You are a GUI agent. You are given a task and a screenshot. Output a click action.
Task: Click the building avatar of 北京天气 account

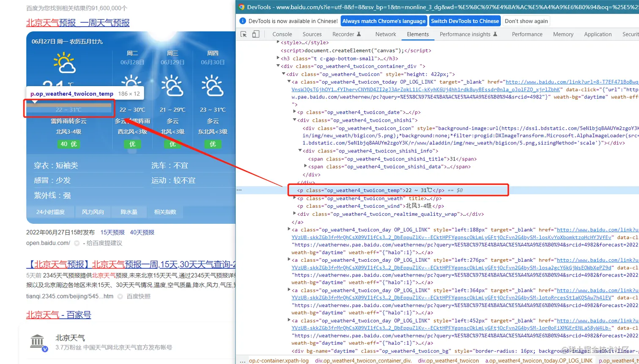point(38,342)
